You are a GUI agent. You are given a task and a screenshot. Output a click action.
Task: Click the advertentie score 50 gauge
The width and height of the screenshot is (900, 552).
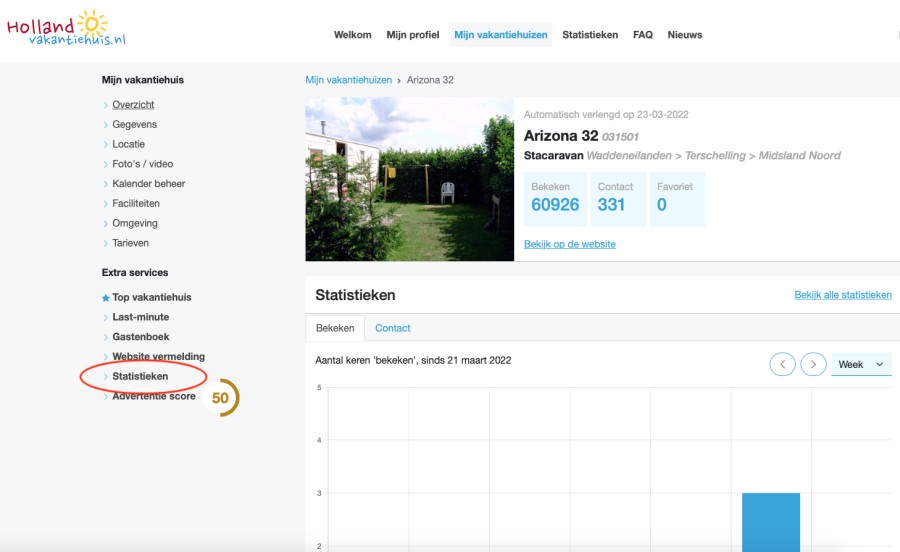point(220,398)
